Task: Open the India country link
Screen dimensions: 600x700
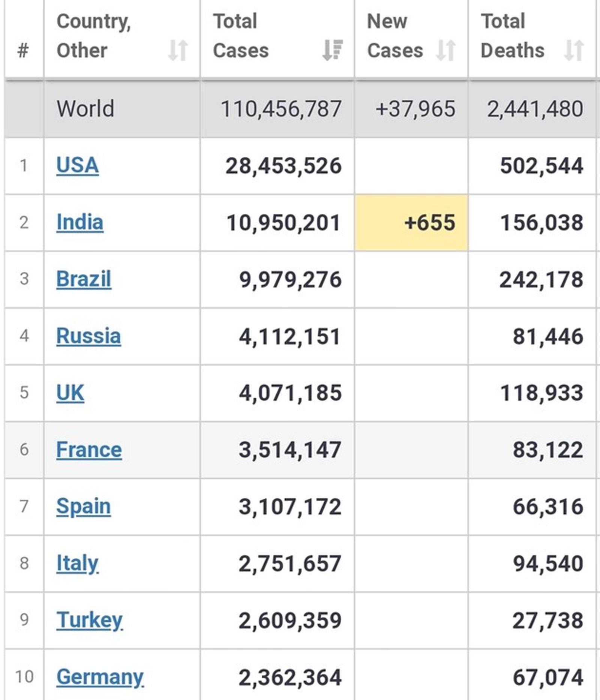Action: click(79, 222)
